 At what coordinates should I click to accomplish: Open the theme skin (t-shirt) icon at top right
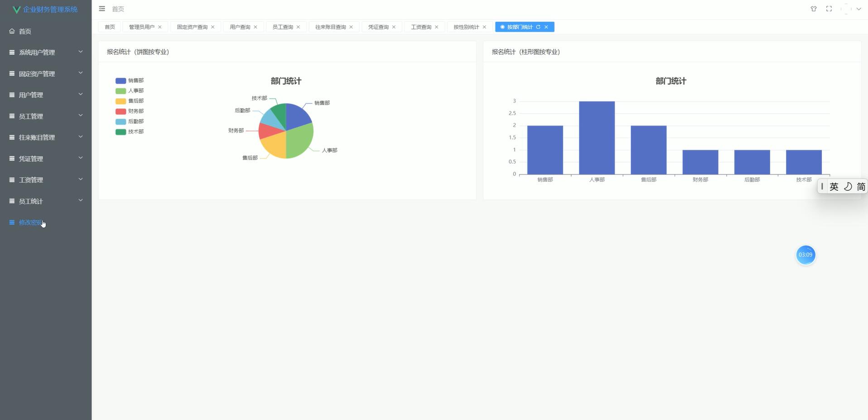point(814,9)
